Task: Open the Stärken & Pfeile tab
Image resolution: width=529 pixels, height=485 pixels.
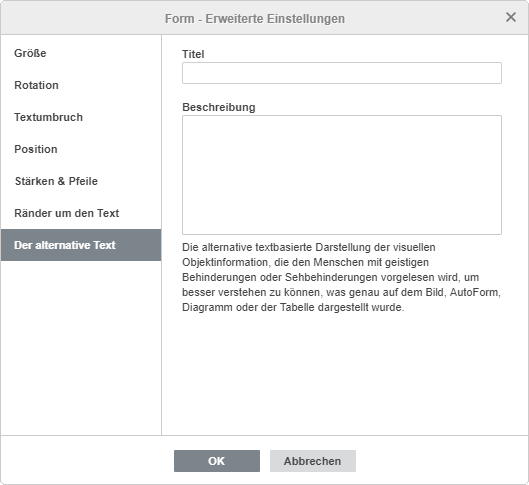Action: [x=81, y=181]
